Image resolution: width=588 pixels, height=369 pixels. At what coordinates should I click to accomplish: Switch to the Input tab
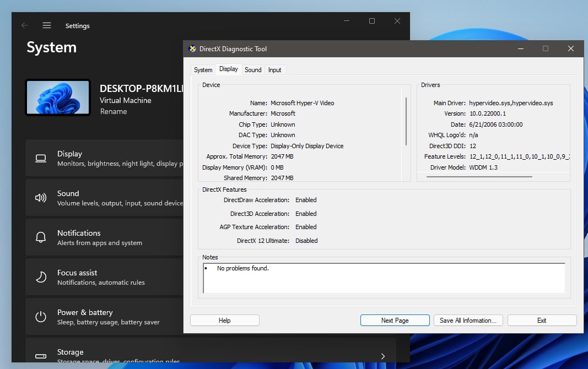(274, 70)
